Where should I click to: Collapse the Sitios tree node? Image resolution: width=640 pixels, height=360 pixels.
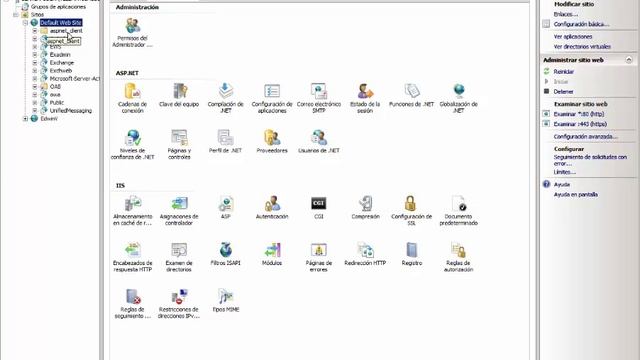16,15
